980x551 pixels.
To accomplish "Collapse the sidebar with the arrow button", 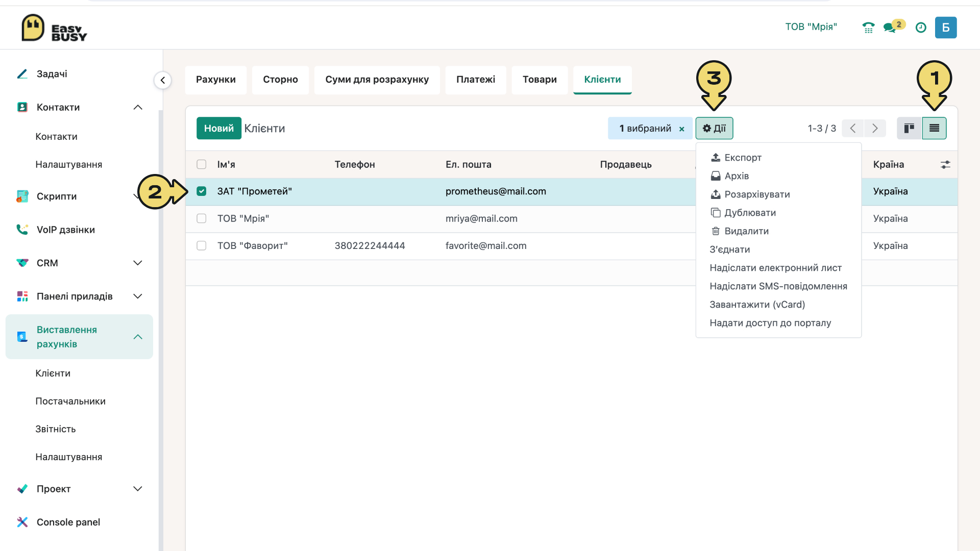I will [163, 80].
